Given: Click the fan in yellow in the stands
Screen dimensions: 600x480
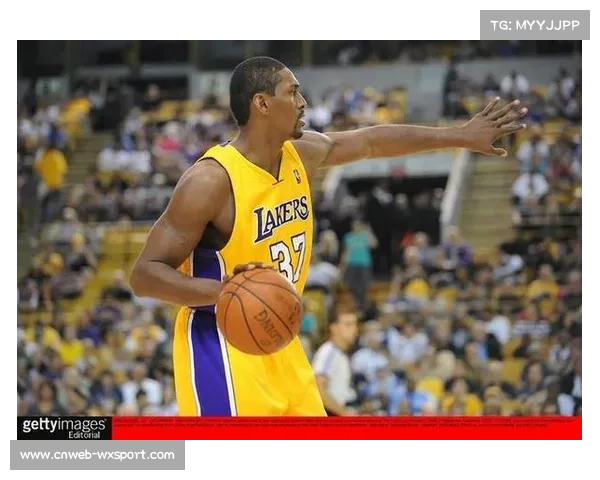Looking at the screenshot, I should [51, 165].
